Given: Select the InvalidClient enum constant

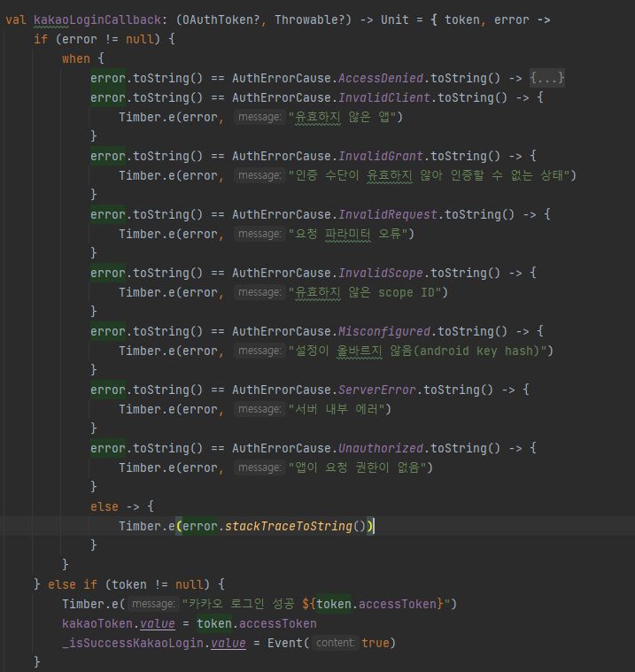Looking at the screenshot, I should tap(384, 97).
